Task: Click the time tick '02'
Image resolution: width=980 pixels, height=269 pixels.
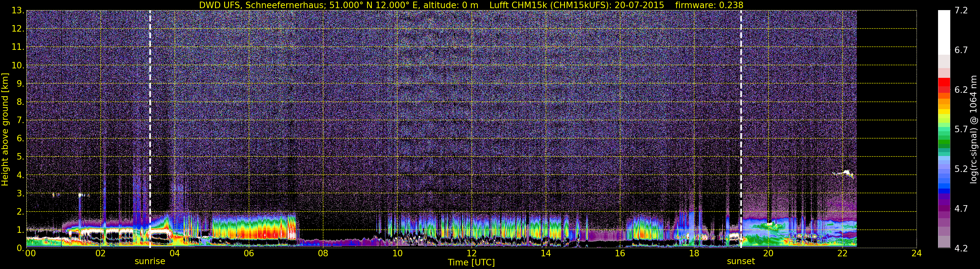Action: click(101, 254)
